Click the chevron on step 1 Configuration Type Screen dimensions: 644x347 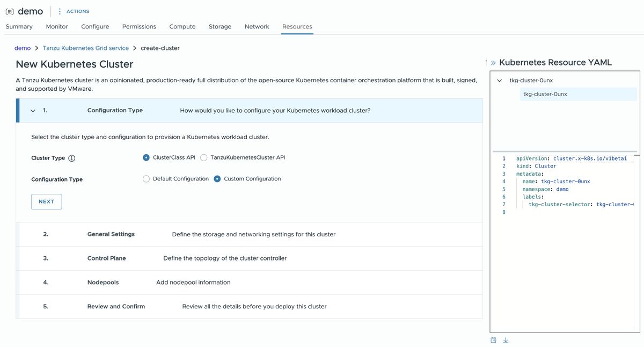pos(32,110)
